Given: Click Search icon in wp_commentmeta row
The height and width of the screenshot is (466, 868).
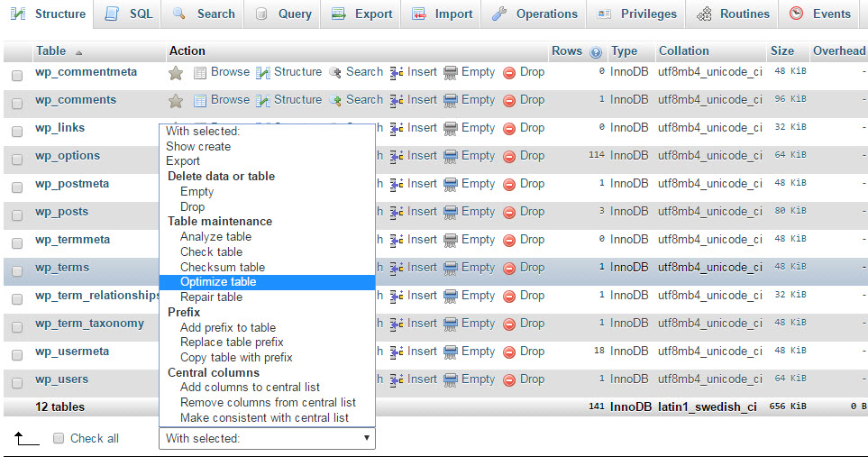Looking at the screenshot, I should coord(335,72).
